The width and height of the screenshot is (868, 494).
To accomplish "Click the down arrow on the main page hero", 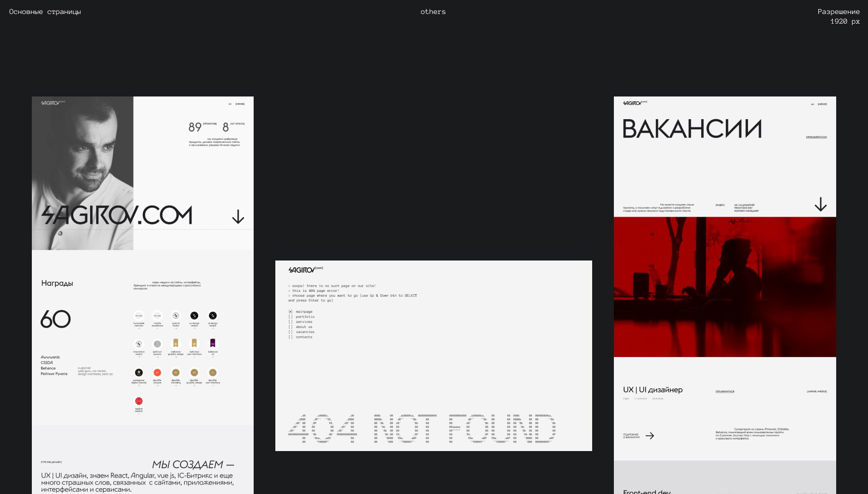I will pyautogui.click(x=238, y=217).
